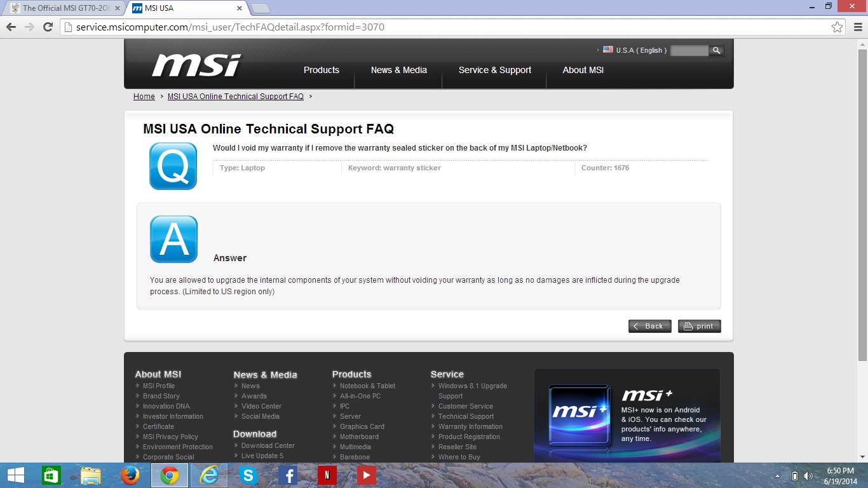Image resolution: width=868 pixels, height=488 pixels.
Task: Click the search magnifier icon in header
Action: click(716, 50)
